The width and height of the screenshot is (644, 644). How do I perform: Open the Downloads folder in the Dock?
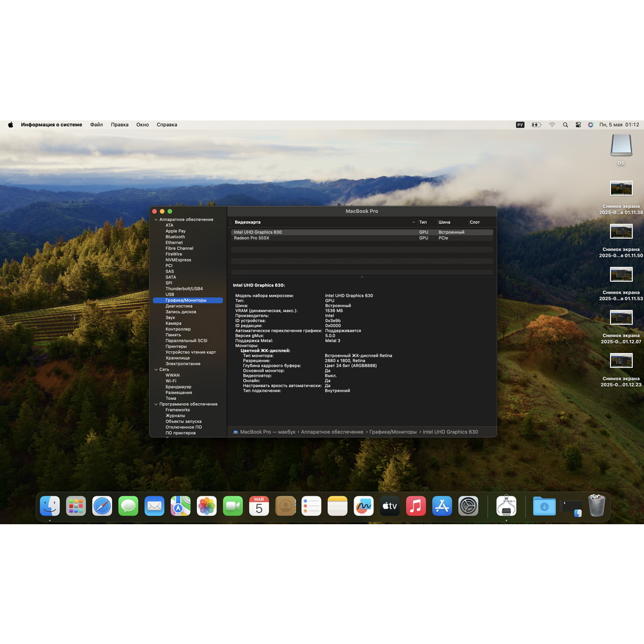tap(544, 506)
